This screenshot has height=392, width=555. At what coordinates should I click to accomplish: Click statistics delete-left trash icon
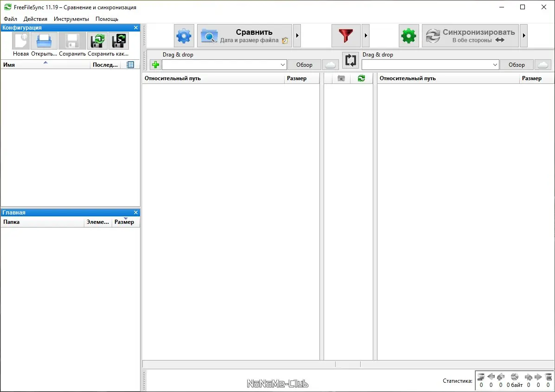pos(481,377)
